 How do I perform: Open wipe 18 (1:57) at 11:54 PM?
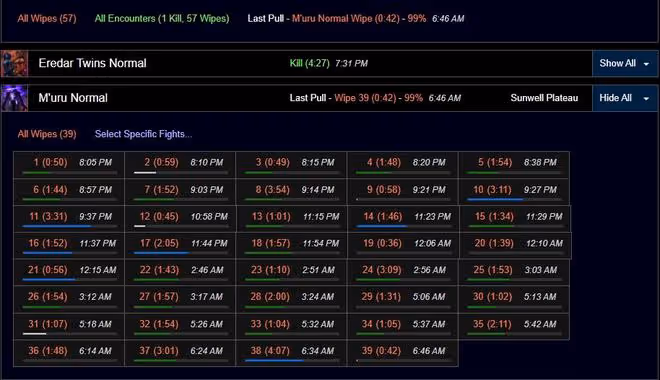292,245
